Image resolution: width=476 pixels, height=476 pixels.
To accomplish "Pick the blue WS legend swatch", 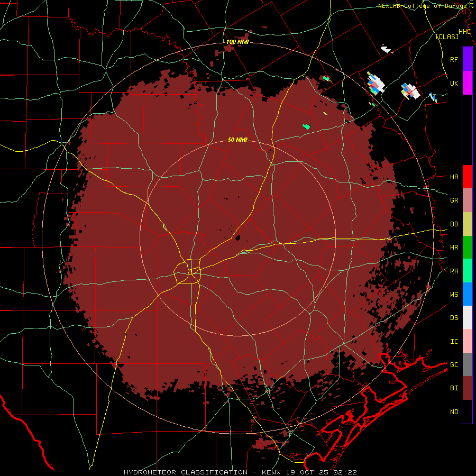I will [x=467, y=294].
